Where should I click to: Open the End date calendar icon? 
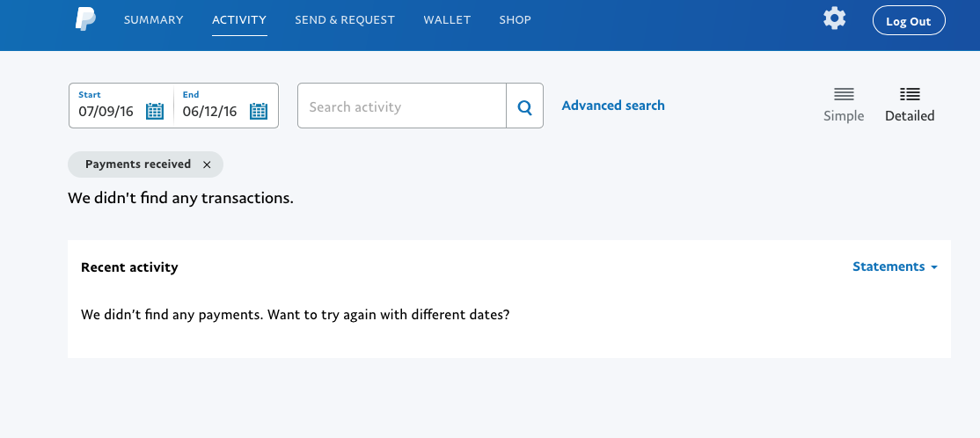tap(259, 111)
